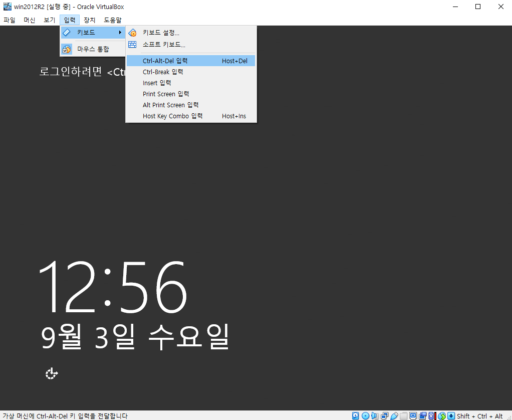Click the display settings status icon
512x420 pixels.
(x=413, y=415)
